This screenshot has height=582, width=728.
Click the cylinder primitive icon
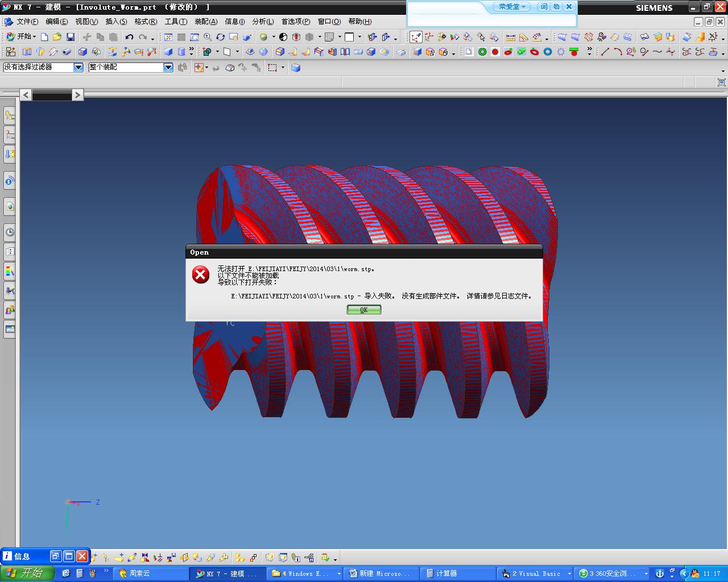[181, 52]
